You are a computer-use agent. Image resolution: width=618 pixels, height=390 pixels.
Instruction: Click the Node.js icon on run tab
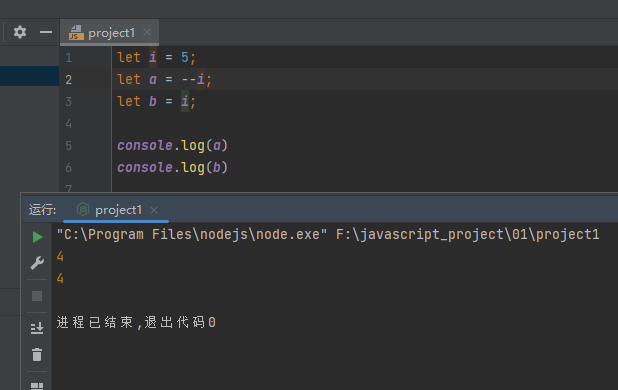pos(83,209)
